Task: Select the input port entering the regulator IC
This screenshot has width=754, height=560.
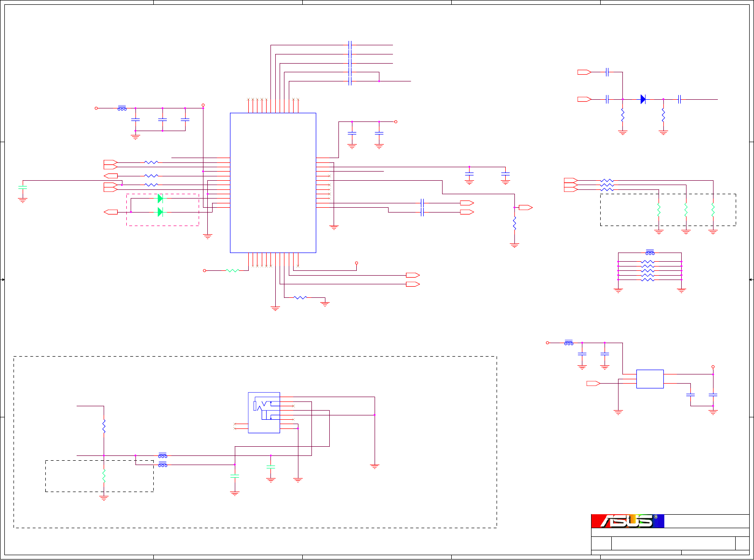Action: click(x=593, y=383)
